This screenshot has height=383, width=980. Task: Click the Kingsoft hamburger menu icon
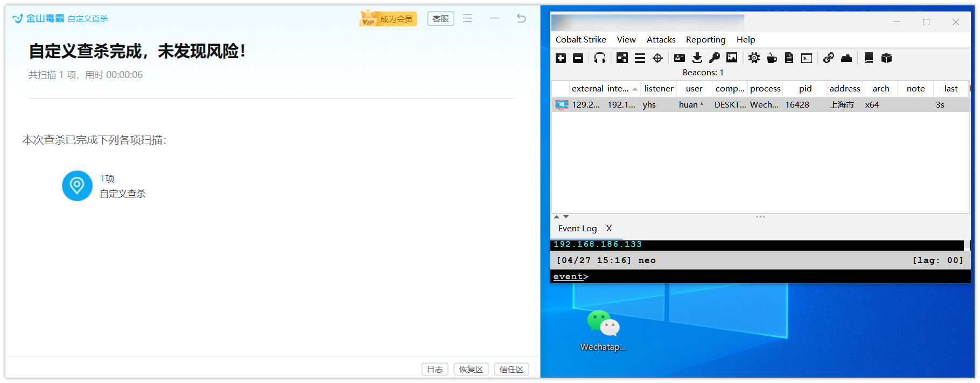coord(467,18)
